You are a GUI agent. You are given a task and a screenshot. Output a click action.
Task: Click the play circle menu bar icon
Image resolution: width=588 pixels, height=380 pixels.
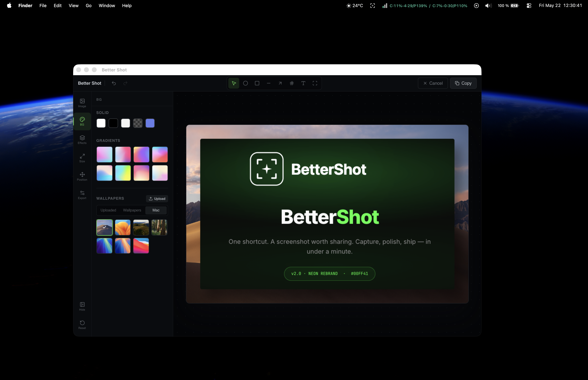click(476, 5)
